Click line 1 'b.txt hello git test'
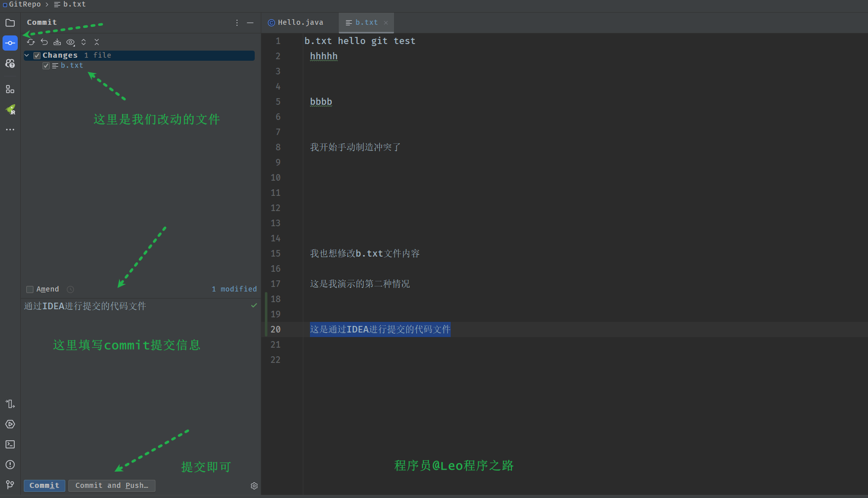The width and height of the screenshot is (868, 498). pyautogui.click(x=360, y=41)
